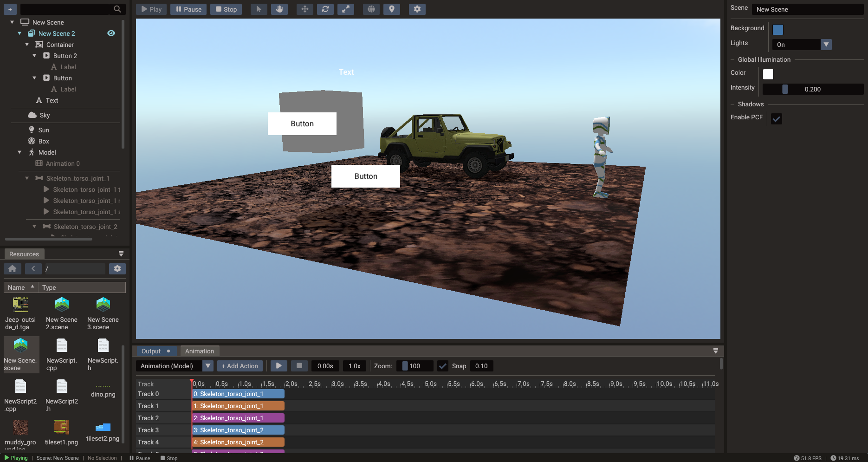Switch to the Animation tab
The image size is (868, 462).
point(200,351)
